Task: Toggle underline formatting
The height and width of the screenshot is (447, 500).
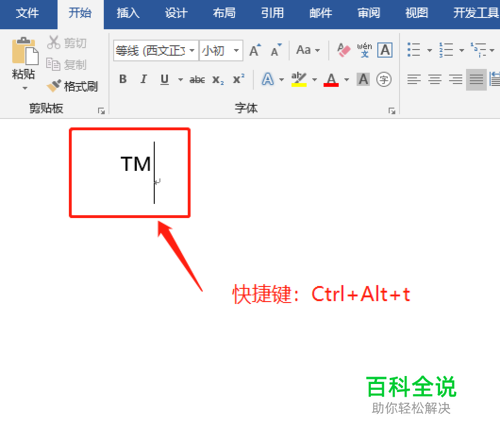Action: coord(164,79)
